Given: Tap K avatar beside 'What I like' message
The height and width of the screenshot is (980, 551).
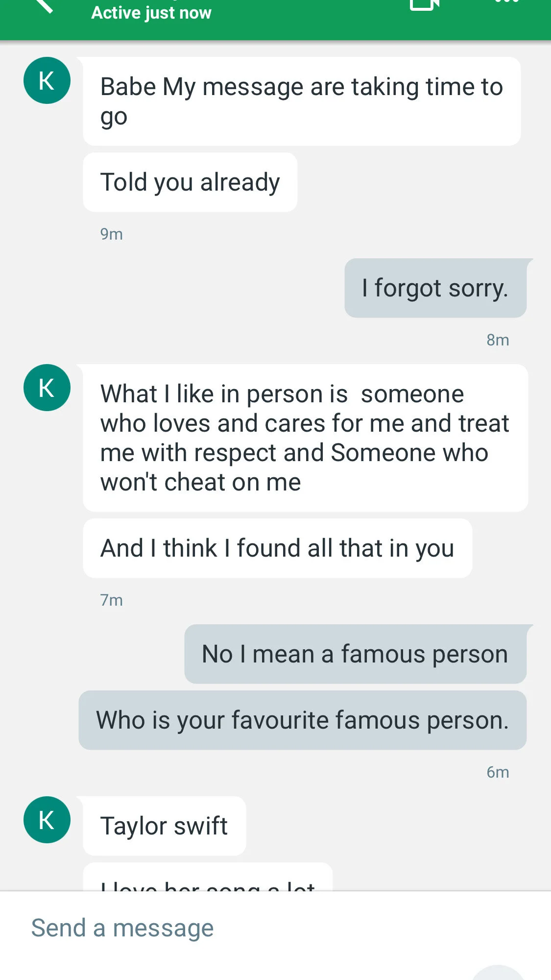Looking at the screenshot, I should (x=47, y=388).
